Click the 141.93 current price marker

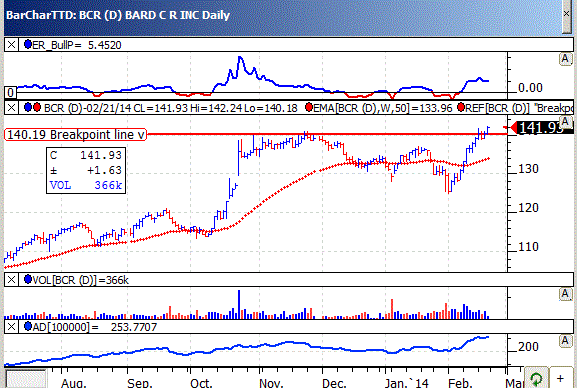click(540, 128)
